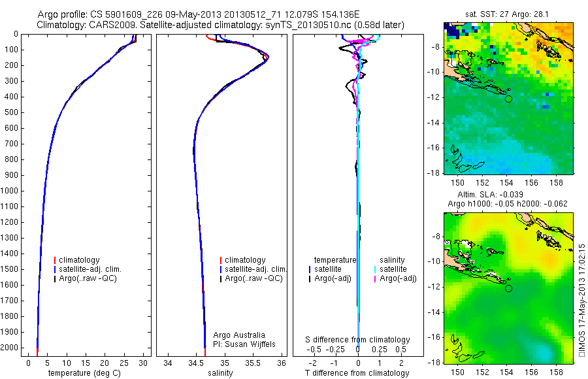Click the 'Argo profile: CS 5901609_226' title line
The width and height of the screenshot is (588, 379).
pos(199,14)
